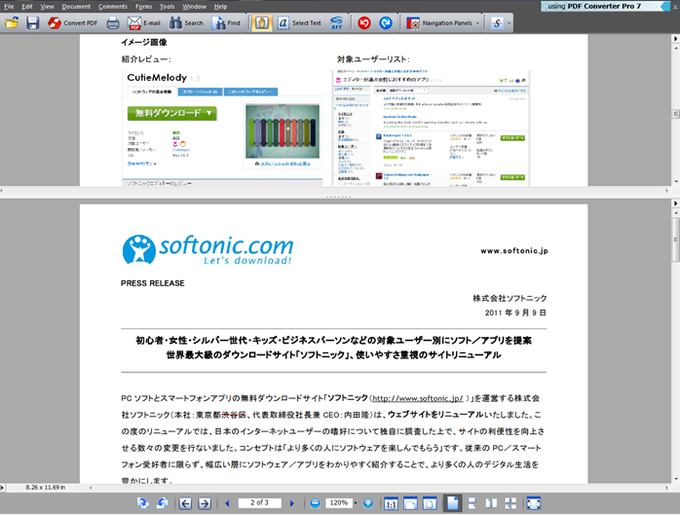This screenshot has width=680, height=515.
Task: Open the Tools menu
Action: 167,7
